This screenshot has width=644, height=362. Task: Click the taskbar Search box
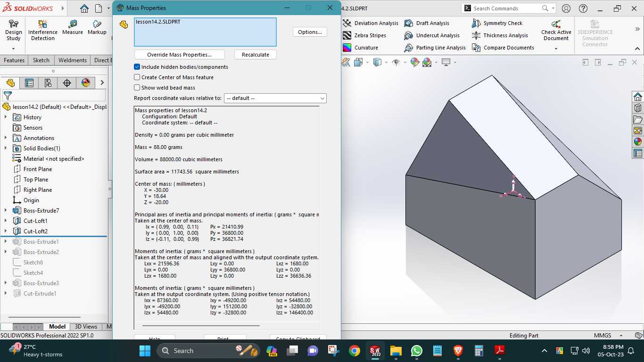coord(209,351)
